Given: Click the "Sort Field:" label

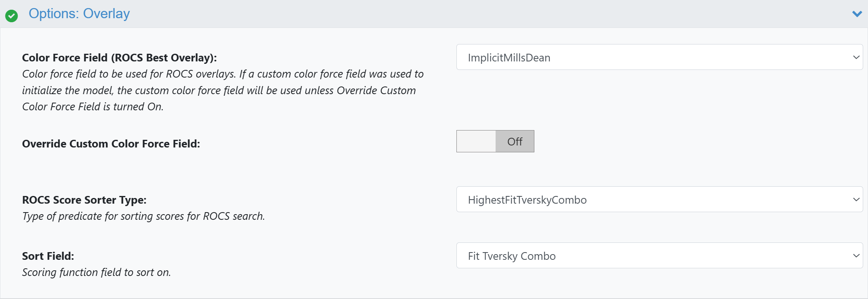Looking at the screenshot, I should click(x=48, y=256).
